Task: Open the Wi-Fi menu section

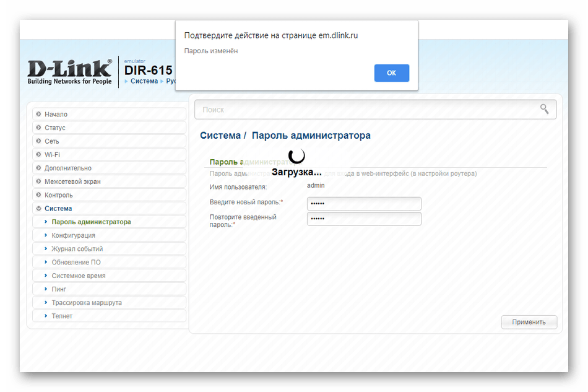Action: coord(109,155)
